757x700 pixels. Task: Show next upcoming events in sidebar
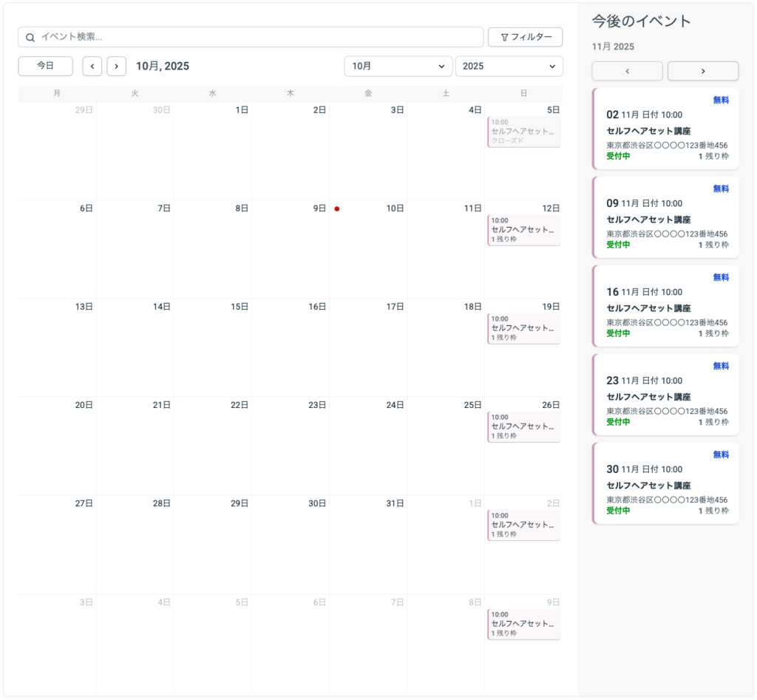(702, 71)
